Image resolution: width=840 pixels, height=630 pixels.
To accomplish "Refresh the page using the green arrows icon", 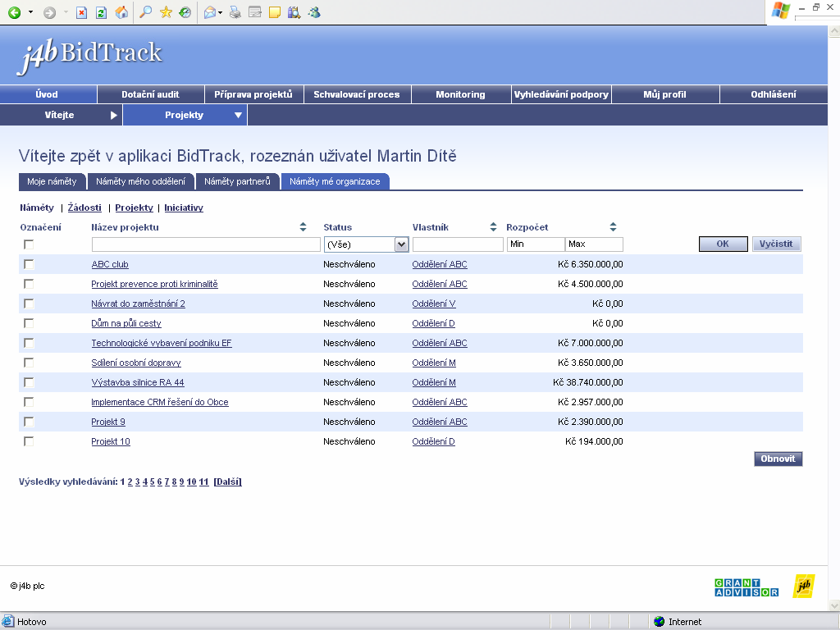I will 101,12.
